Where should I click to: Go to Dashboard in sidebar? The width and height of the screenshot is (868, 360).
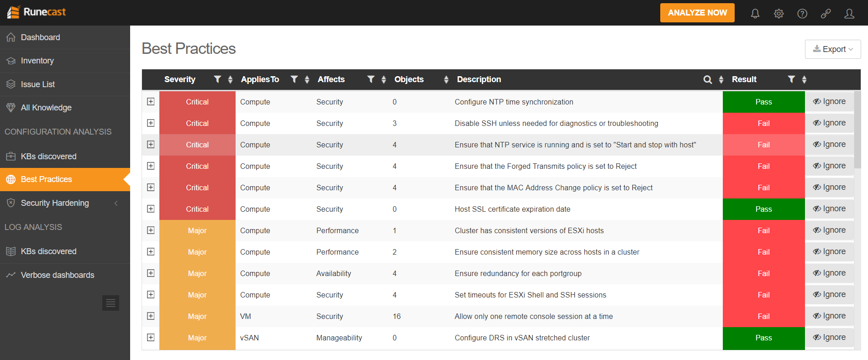[x=40, y=37]
